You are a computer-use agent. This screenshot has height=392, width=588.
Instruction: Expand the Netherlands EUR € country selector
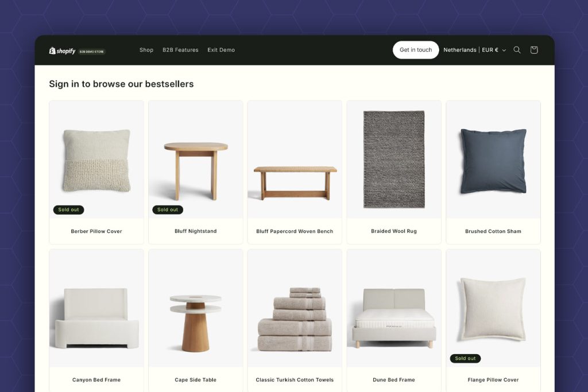tap(475, 50)
